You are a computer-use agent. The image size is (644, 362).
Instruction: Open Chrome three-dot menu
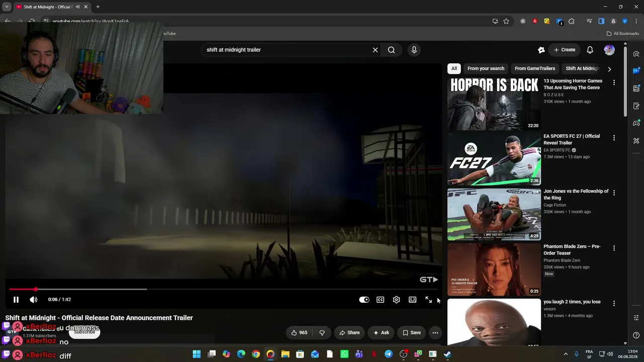point(636,21)
